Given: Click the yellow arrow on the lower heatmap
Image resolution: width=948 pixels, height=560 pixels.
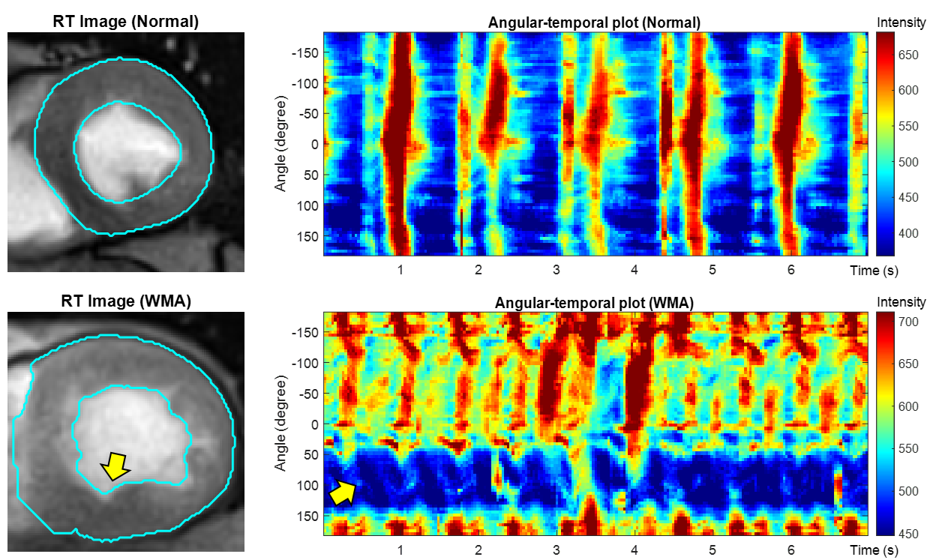Looking at the screenshot, I should [343, 493].
